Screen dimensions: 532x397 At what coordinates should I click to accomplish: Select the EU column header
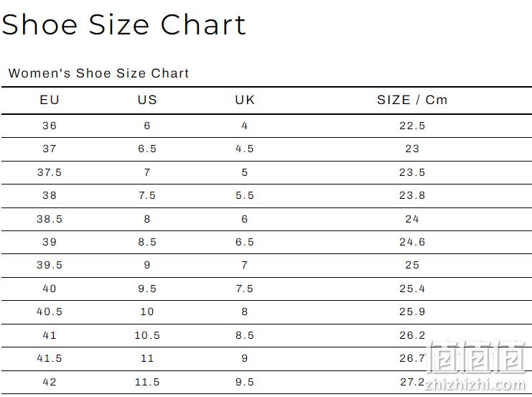click(50, 100)
